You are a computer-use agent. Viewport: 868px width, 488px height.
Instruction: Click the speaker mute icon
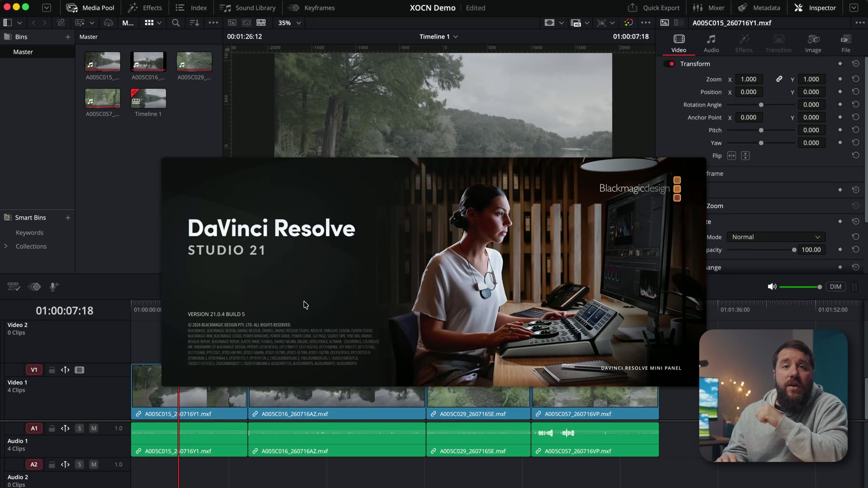[772, 287]
